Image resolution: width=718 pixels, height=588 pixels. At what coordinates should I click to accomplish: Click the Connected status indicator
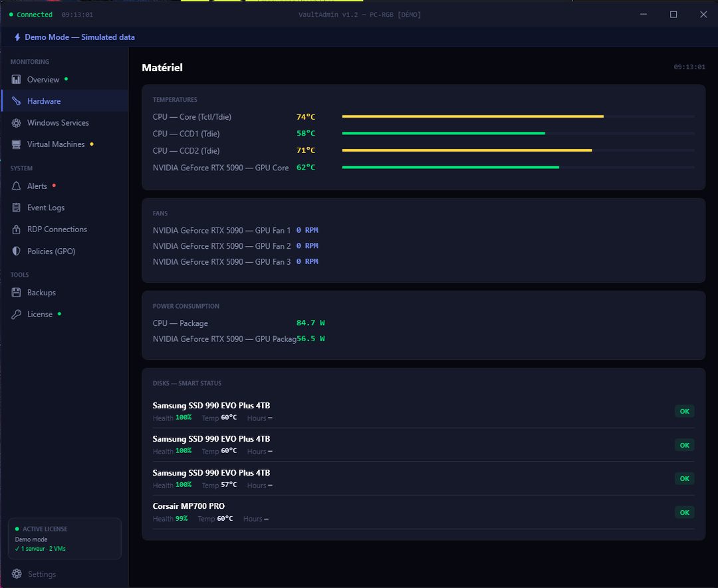point(31,15)
